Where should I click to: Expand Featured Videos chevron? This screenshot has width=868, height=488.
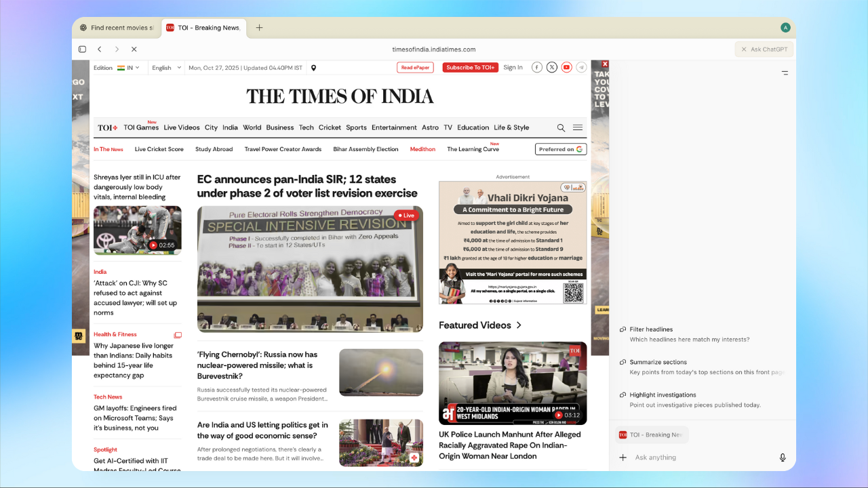coord(519,325)
